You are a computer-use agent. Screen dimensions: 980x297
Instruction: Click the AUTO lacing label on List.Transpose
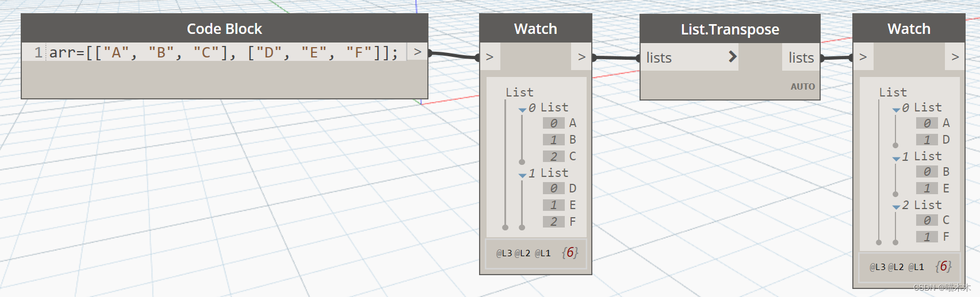point(802,86)
